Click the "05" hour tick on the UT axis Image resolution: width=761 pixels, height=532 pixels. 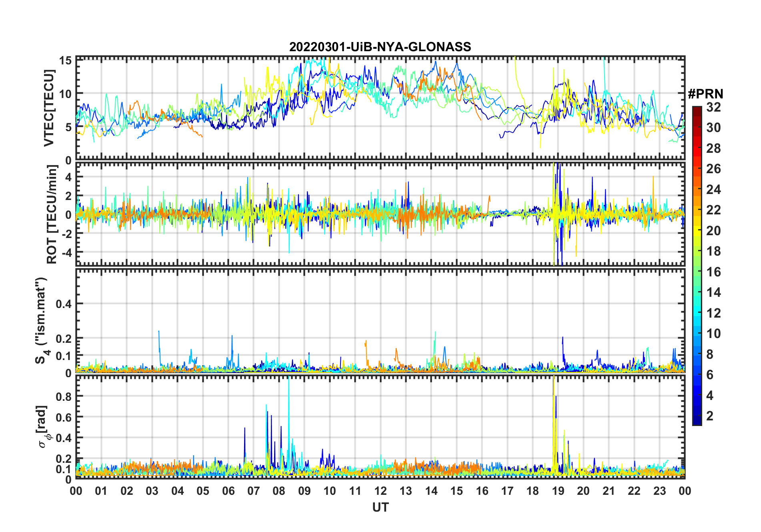click(203, 491)
